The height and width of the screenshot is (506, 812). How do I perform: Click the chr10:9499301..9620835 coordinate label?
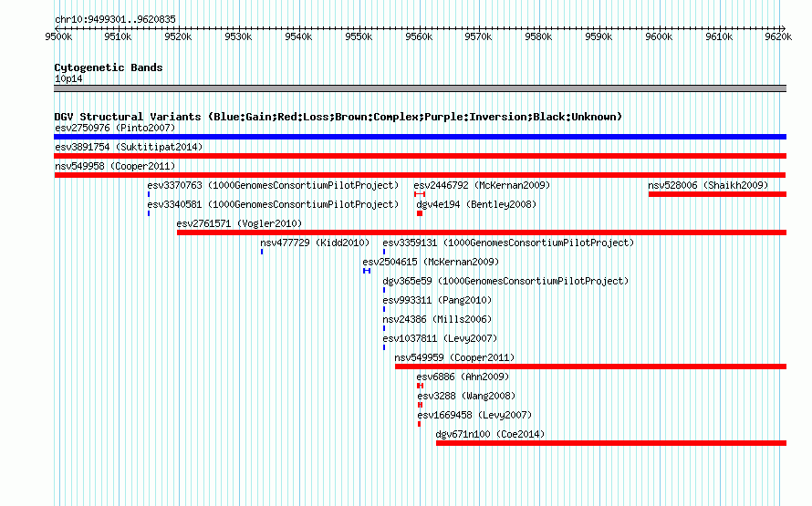tap(115, 20)
